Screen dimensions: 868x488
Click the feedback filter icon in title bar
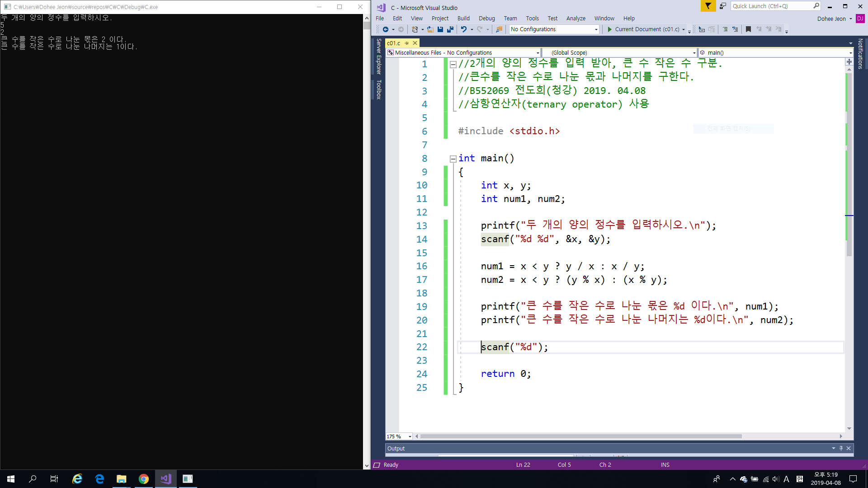coord(708,6)
